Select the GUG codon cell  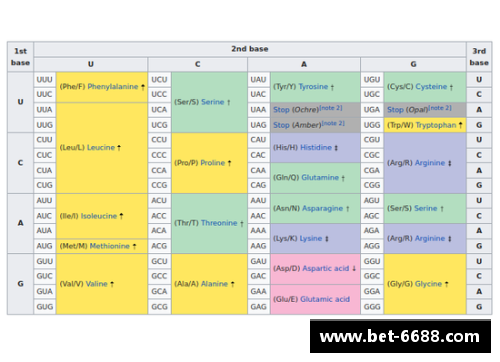coord(45,307)
